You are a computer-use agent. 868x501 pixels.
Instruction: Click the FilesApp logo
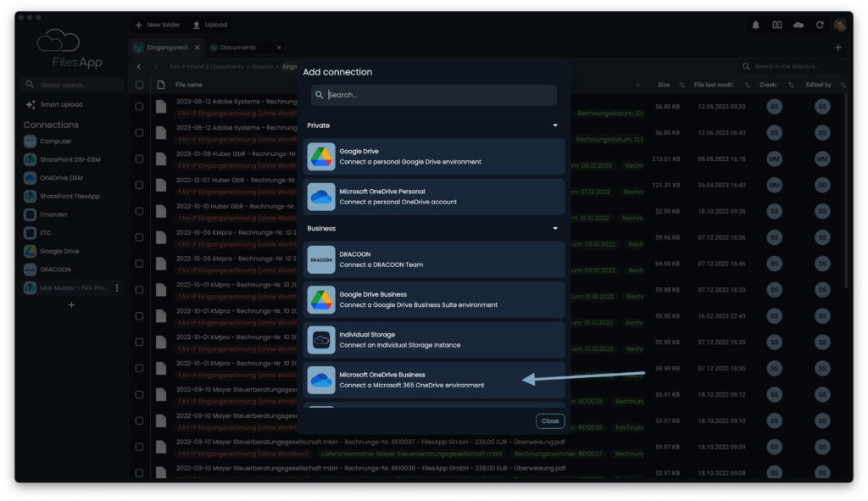[x=70, y=48]
